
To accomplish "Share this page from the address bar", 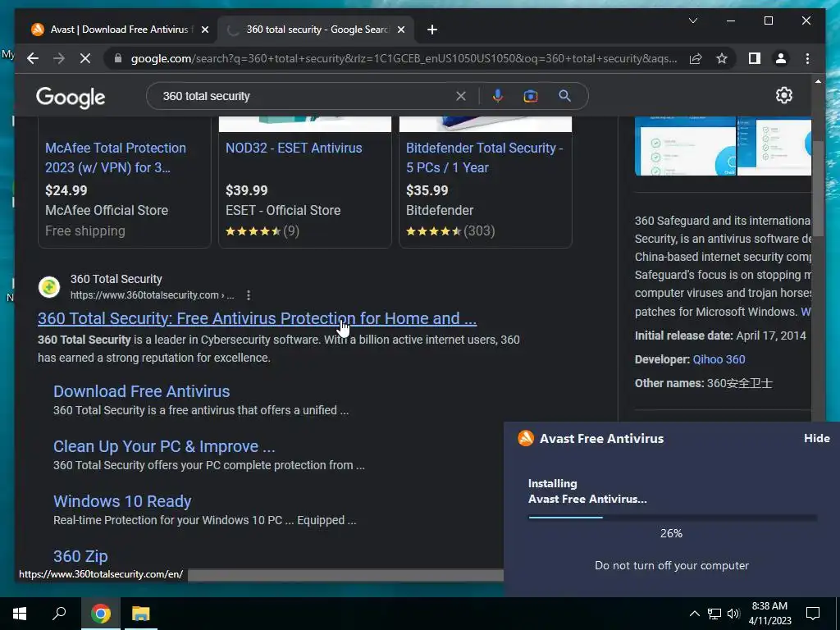I will click(696, 58).
